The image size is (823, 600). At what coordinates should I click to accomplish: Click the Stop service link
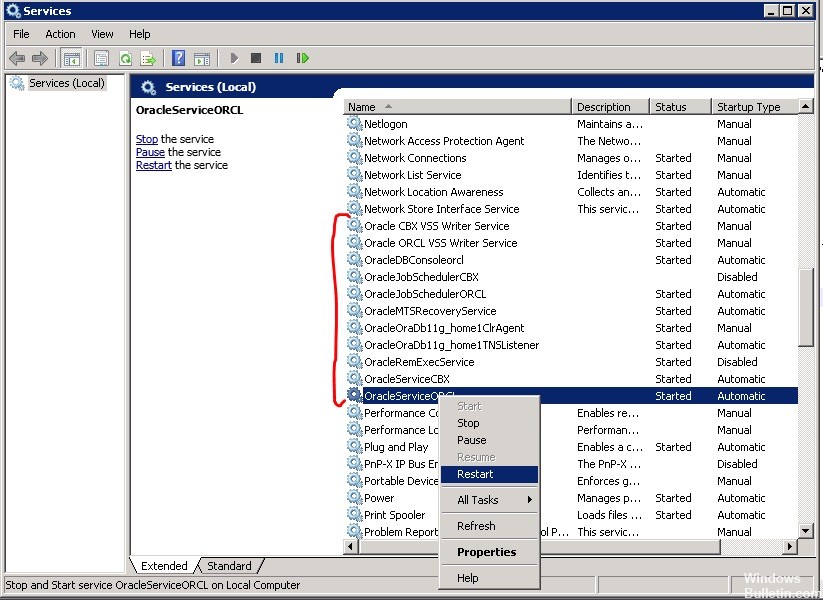click(146, 138)
